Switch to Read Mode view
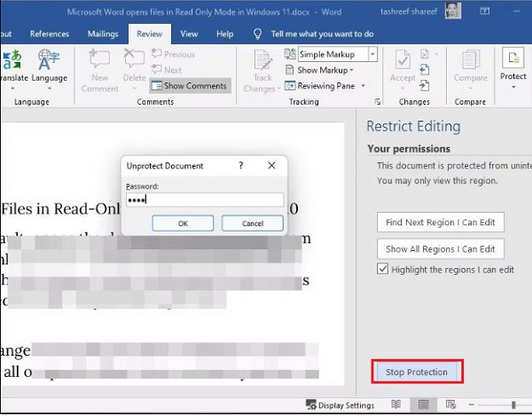 coord(395,404)
